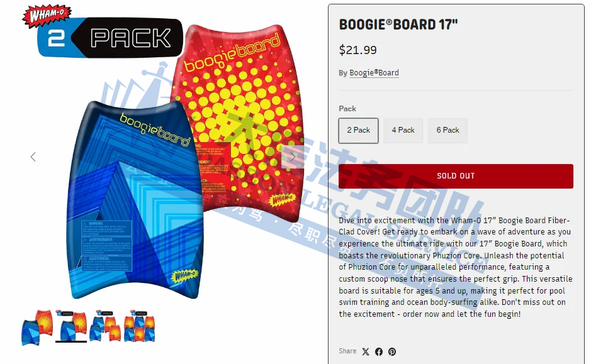The image size is (591, 364).
Task: View the 6 pack thumbnail image
Action: coord(140,326)
